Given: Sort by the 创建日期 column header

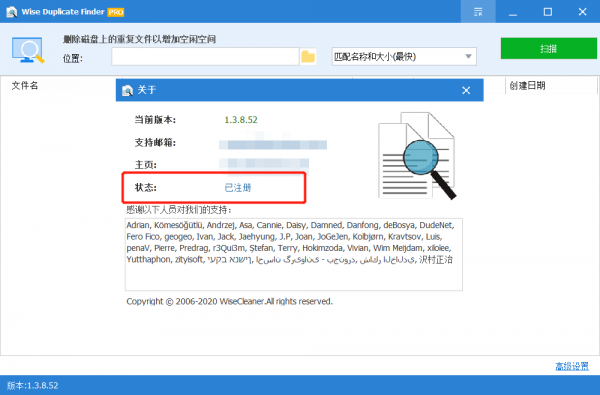Looking at the screenshot, I should pyautogui.click(x=527, y=86).
